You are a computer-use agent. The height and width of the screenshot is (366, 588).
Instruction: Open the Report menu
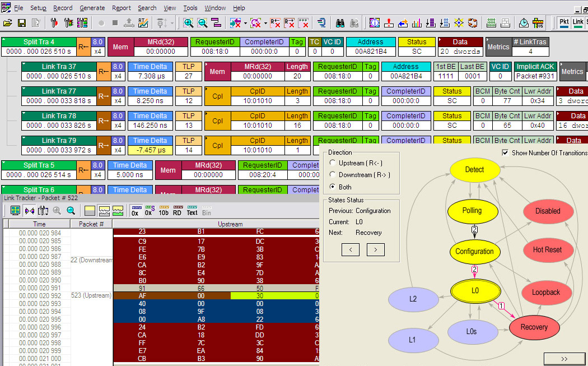[121, 8]
